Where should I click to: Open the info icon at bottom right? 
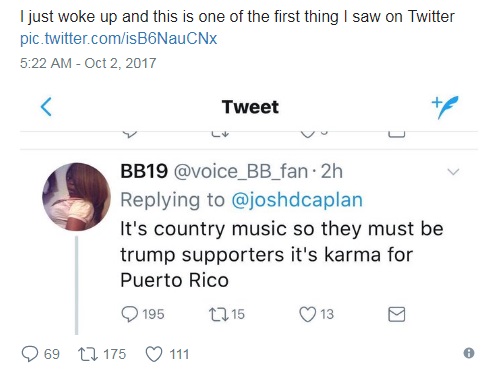(469, 353)
